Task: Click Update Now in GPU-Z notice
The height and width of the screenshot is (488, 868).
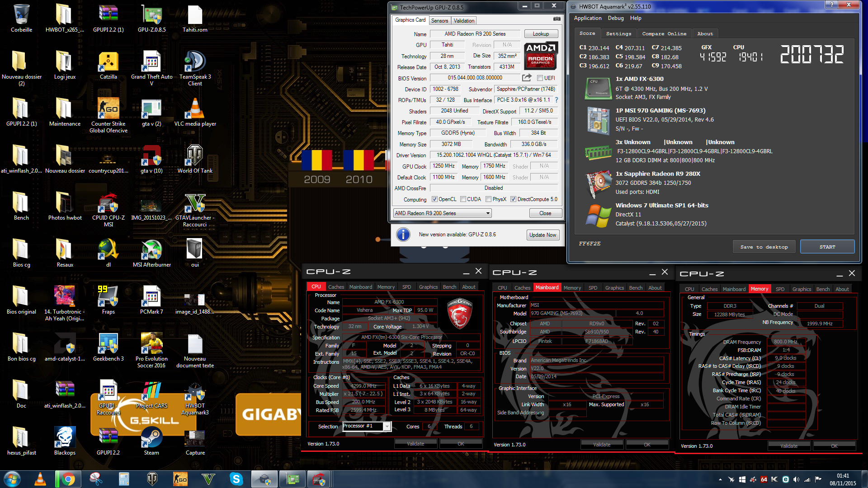Action: (x=543, y=235)
